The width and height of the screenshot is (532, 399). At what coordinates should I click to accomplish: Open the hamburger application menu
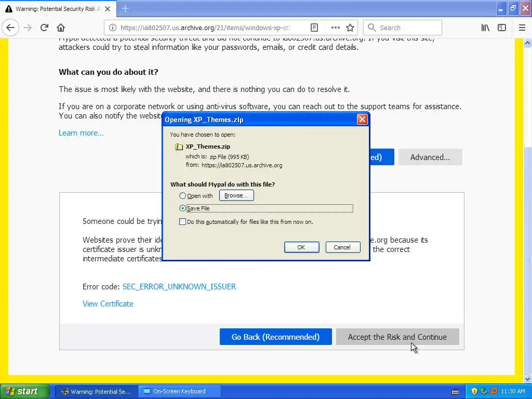[x=522, y=28]
